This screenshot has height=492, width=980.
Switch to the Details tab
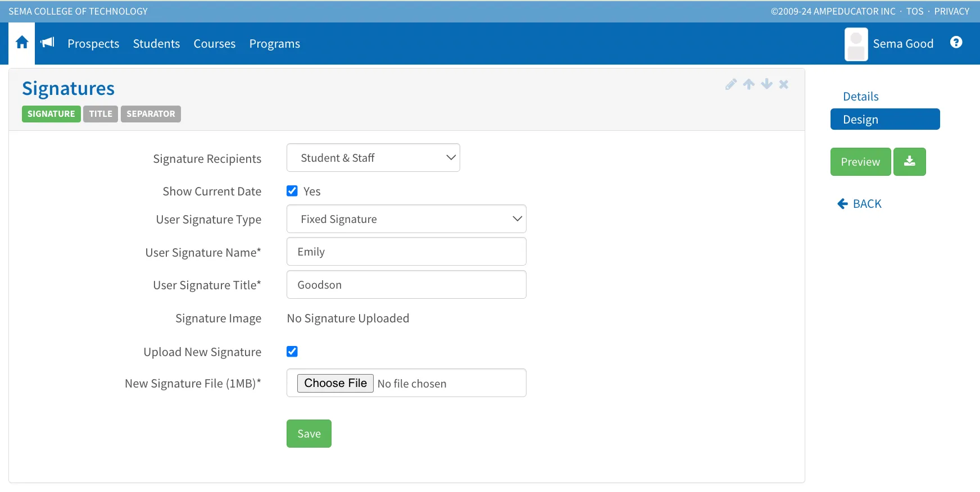coord(861,97)
